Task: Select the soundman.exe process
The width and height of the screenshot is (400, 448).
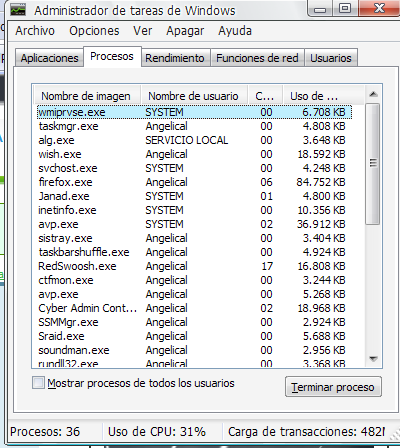Action: click(194, 350)
